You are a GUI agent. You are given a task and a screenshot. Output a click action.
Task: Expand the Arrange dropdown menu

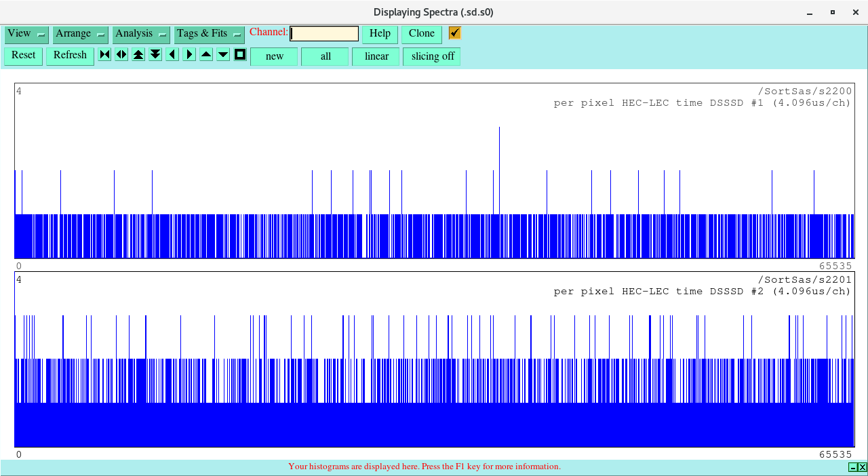pos(81,34)
